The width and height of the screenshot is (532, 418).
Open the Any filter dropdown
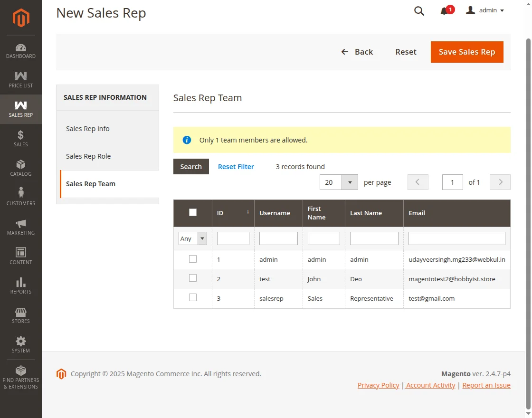[193, 238]
